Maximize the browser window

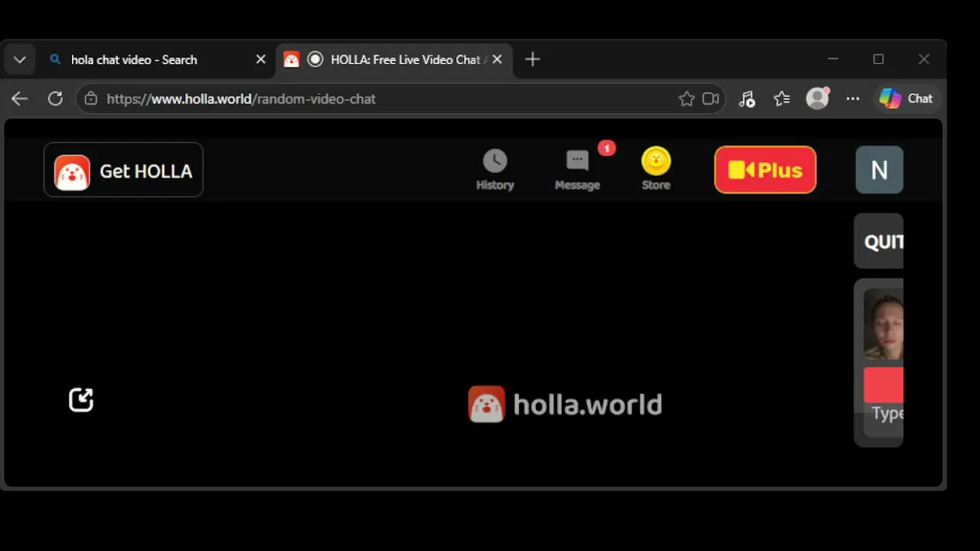[878, 59]
